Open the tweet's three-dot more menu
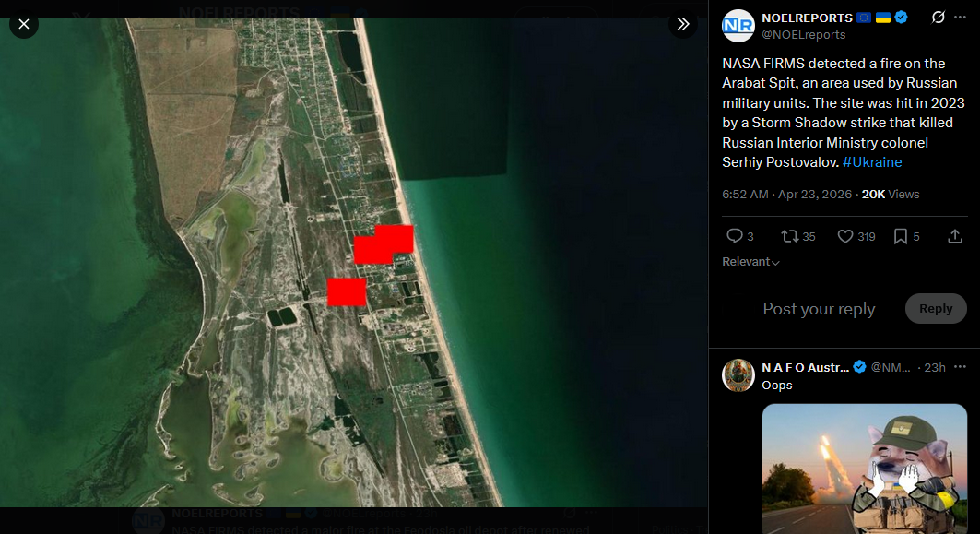The image size is (980, 534). point(960,18)
